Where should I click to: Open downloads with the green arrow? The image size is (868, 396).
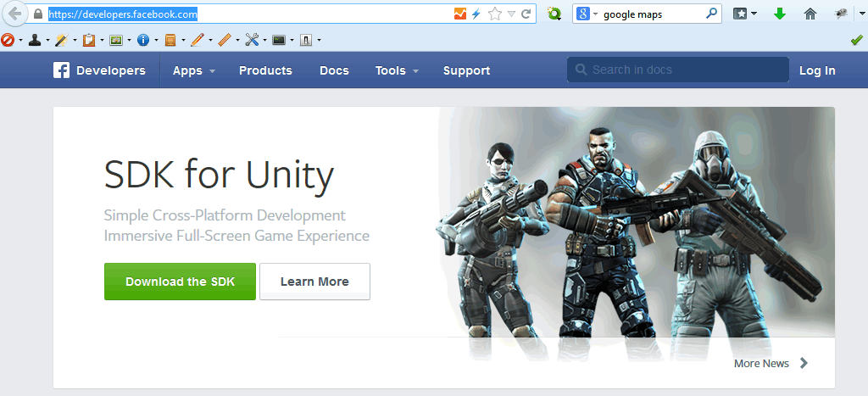780,14
